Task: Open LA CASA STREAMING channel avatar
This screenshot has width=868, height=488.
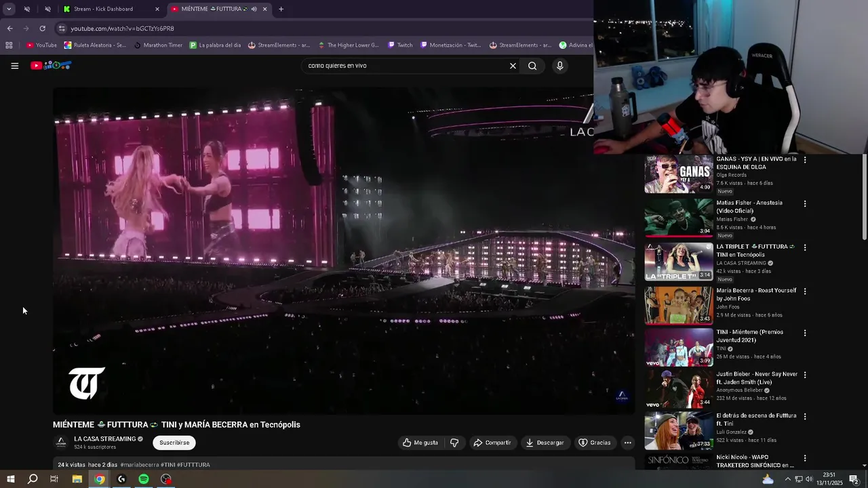Action: point(61,443)
